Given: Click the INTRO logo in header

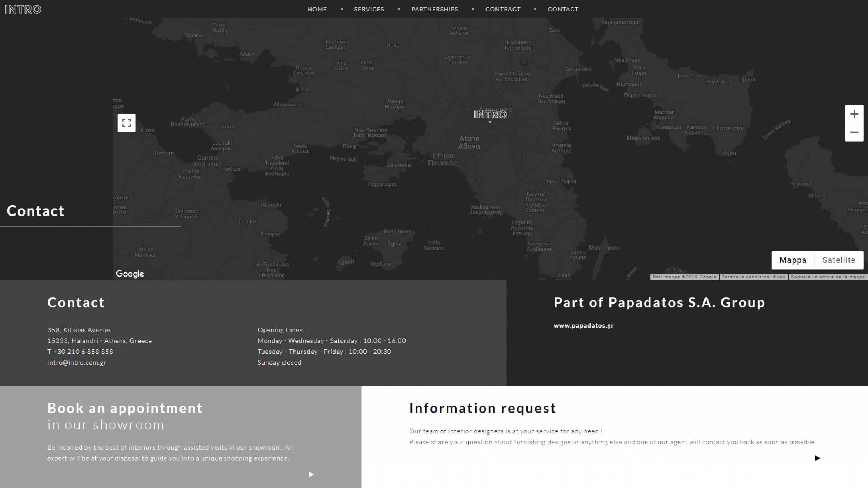Looking at the screenshot, I should 23,9.
